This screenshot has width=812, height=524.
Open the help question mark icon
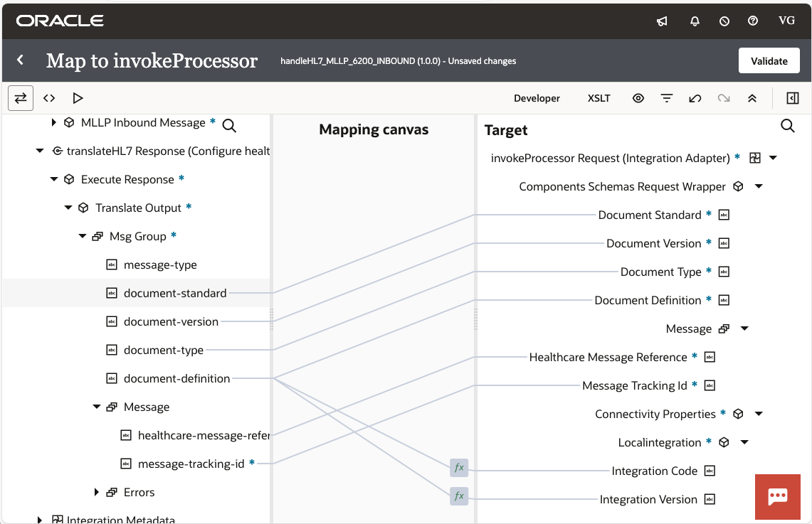(x=753, y=21)
